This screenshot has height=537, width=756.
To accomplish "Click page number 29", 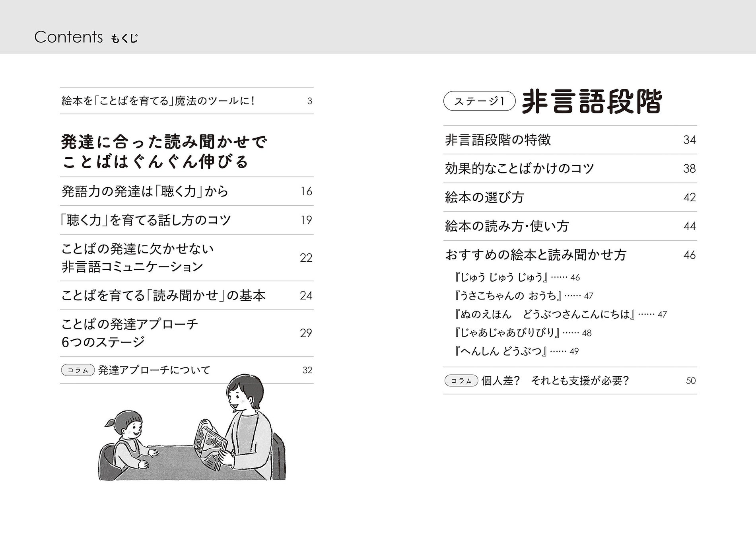I will (306, 333).
